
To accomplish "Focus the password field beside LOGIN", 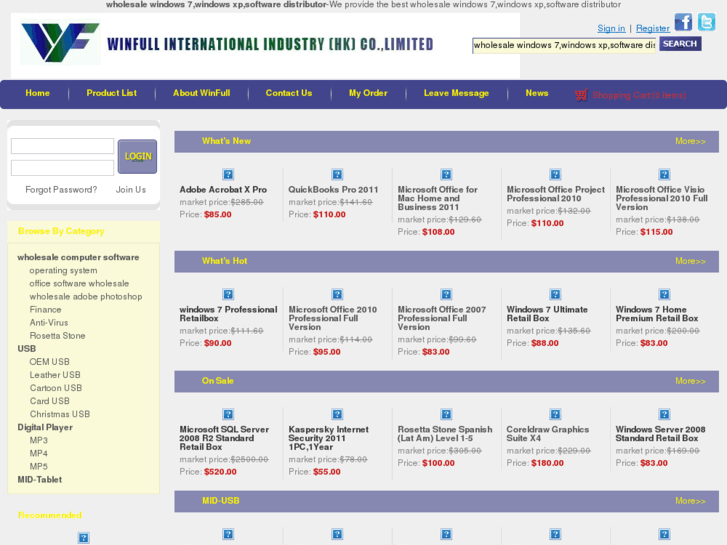I will 62,168.
